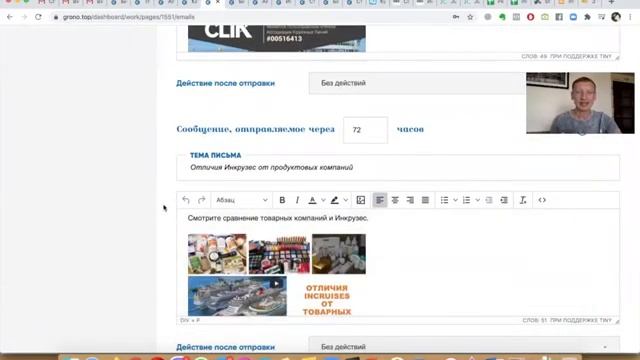Click the часов label
Screen dimensions: 640x360
pyautogui.click(x=410, y=129)
